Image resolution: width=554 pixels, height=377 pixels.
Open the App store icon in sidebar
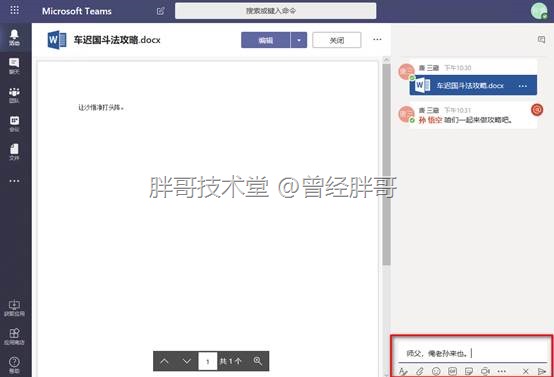coord(14,336)
